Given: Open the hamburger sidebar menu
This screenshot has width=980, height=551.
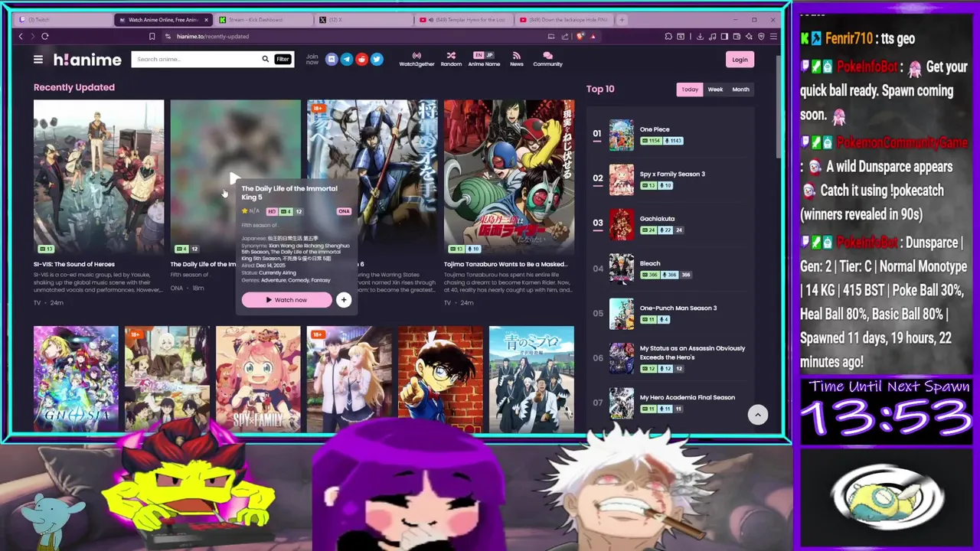Looking at the screenshot, I should pyautogui.click(x=38, y=59).
